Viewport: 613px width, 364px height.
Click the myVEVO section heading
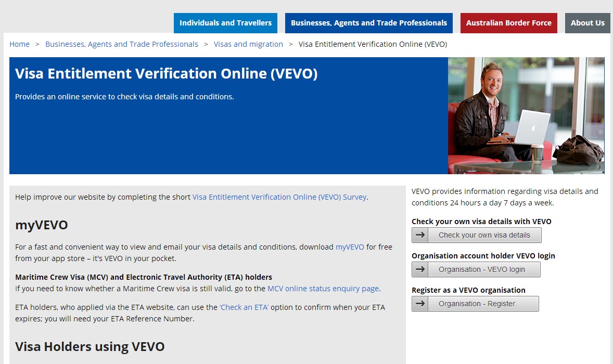click(42, 225)
